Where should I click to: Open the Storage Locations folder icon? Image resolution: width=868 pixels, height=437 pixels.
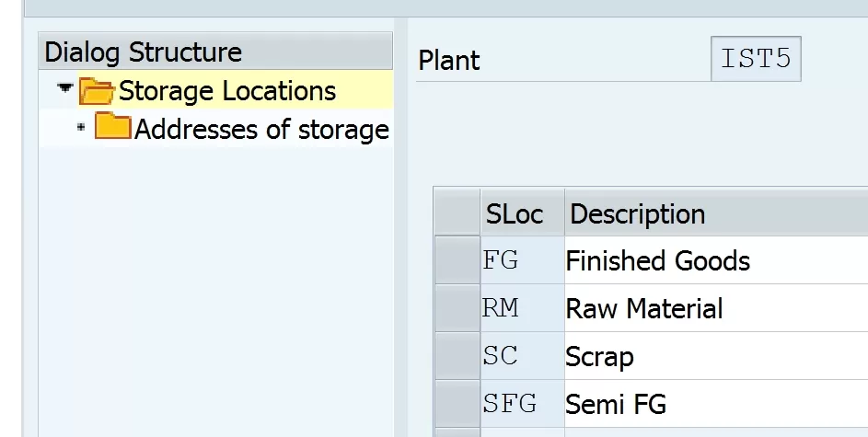tap(97, 91)
